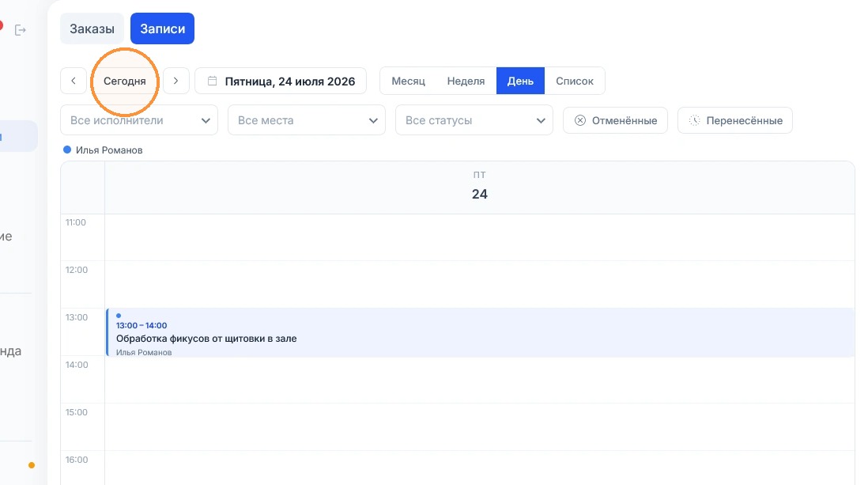868x485 pixels.
Task: Expand the Все исполнители dropdown
Action: point(139,120)
